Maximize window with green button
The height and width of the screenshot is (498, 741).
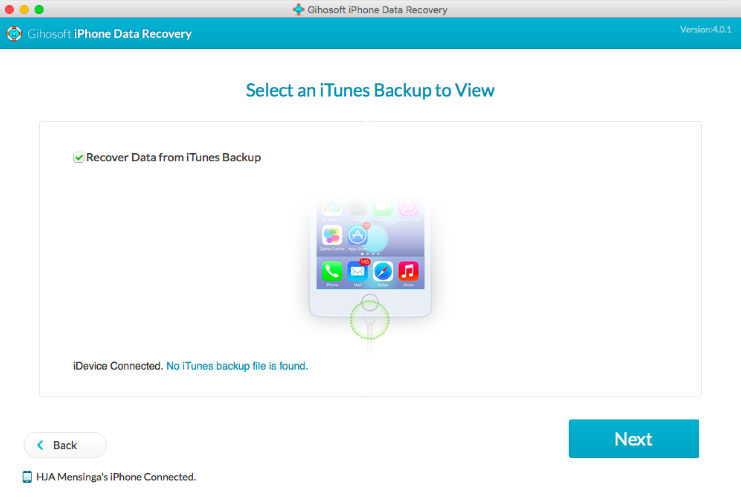[x=39, y=9]
